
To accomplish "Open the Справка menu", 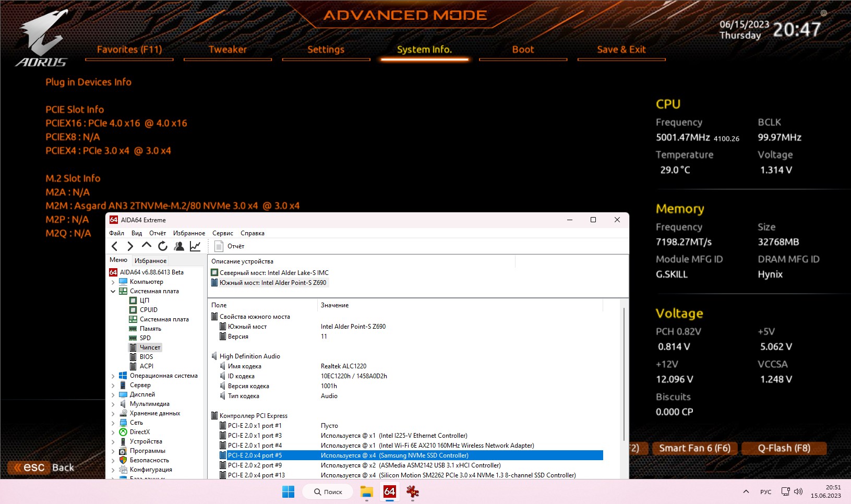I will pos(253,233).
